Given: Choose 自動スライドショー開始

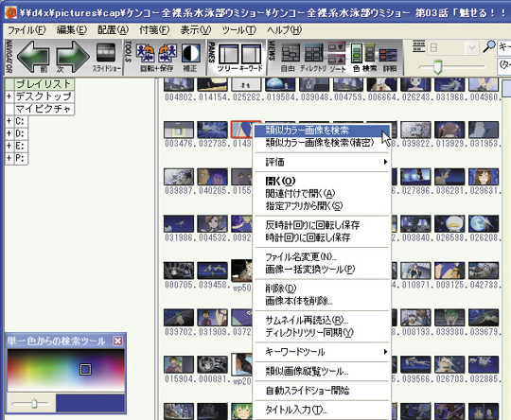Looking at the screenshot, I should pyautogui.click(x=322, y=391).
